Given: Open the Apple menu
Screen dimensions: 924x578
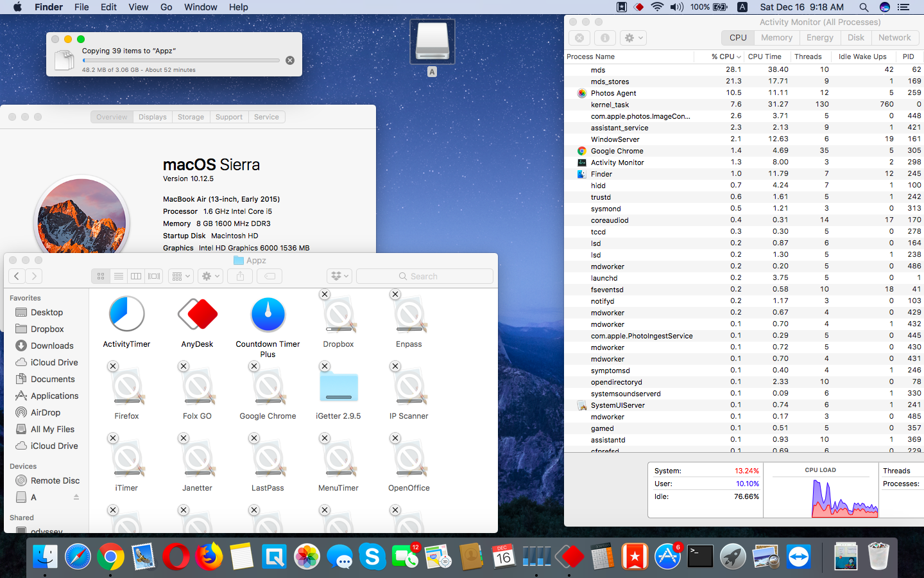Looking at the screenshot, I should point(17,7).
